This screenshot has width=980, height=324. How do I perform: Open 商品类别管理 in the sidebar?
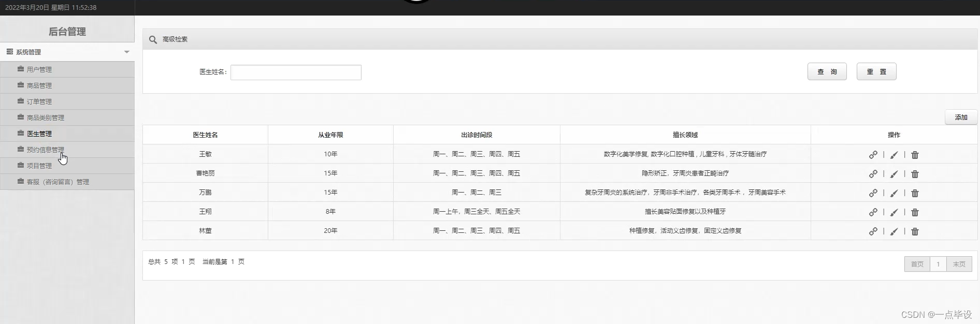click(x=67, y=117)
